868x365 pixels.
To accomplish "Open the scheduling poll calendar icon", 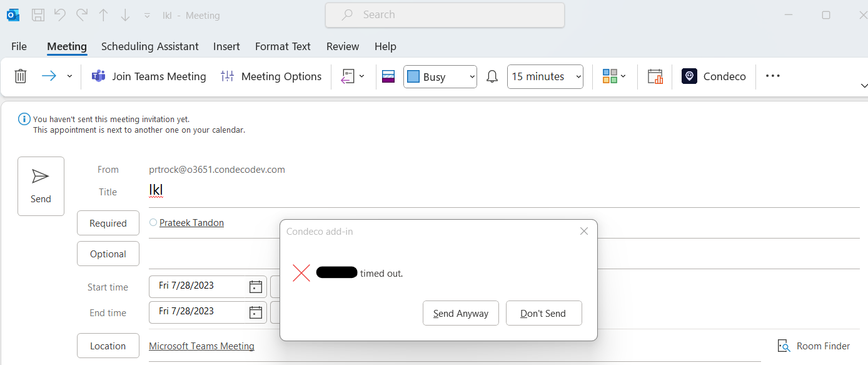I will tap(655, 76).
